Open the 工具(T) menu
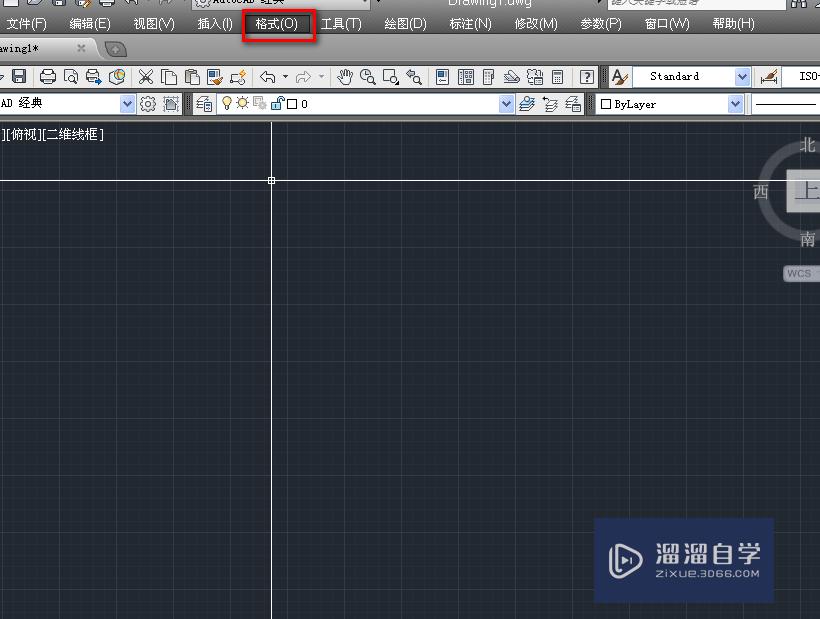820x619 pixels. point(341,24)
